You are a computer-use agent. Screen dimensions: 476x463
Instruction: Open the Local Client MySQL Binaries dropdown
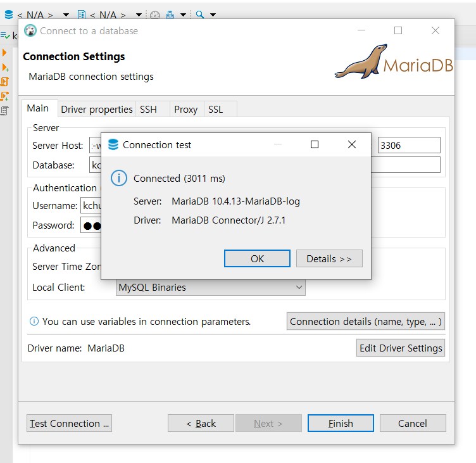(210, 288)
